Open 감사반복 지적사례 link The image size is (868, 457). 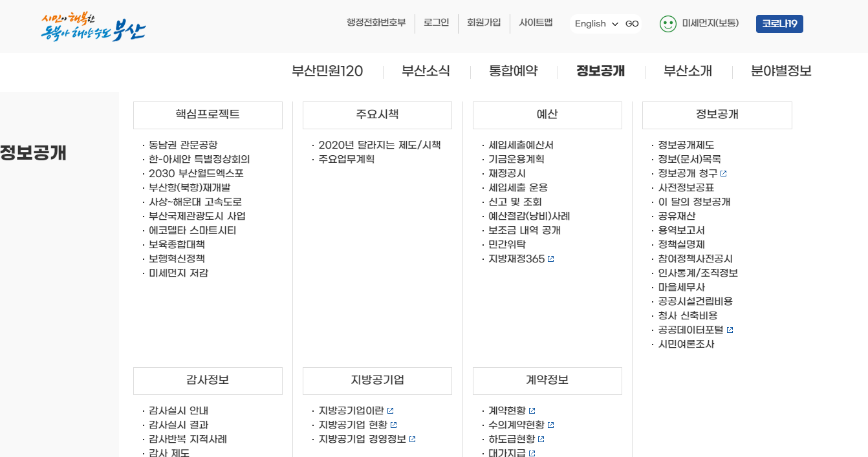coord(188,440)
